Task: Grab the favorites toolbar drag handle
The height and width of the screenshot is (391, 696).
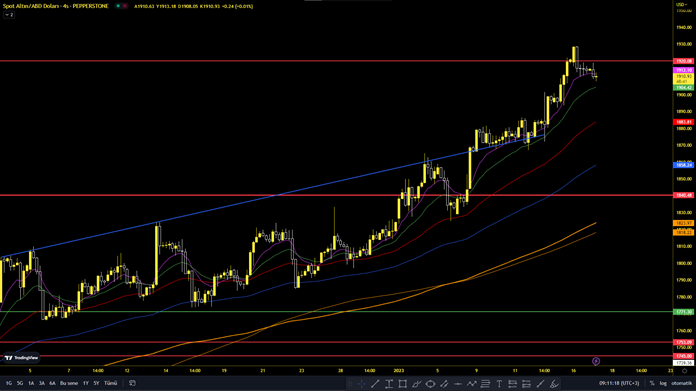Action: point(350,383)
